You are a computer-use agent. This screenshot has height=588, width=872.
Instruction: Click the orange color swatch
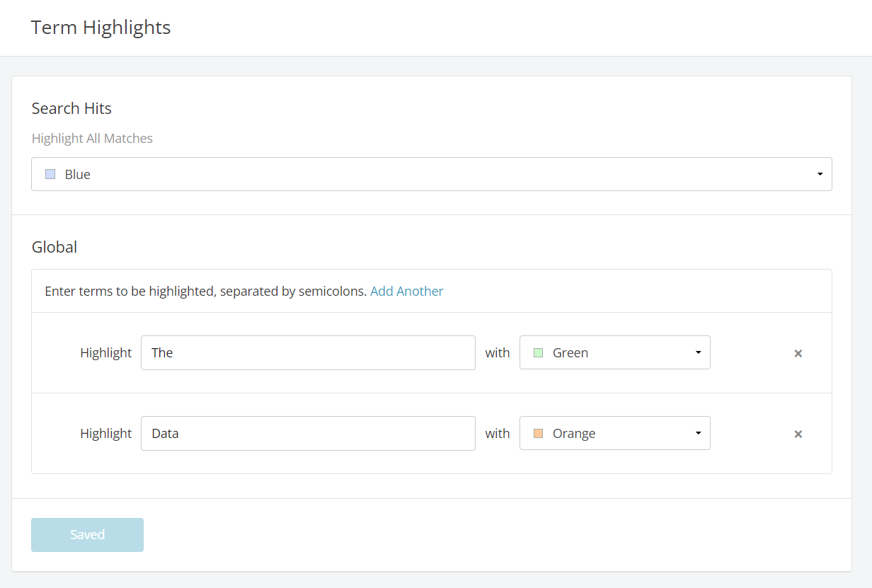coord(538,433)
